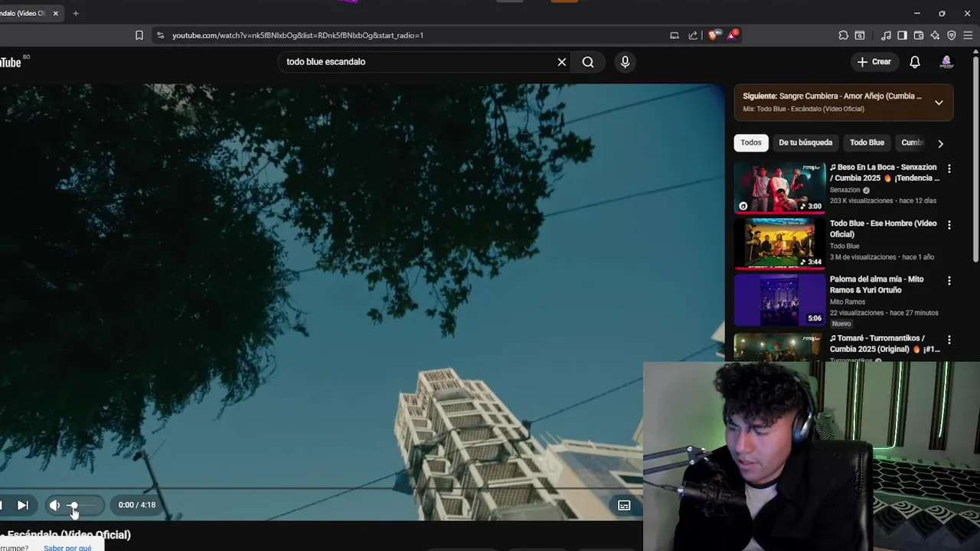Open the Mito Ramos channel name
This screenshot has height=551, width=980.
coord(848,302)
